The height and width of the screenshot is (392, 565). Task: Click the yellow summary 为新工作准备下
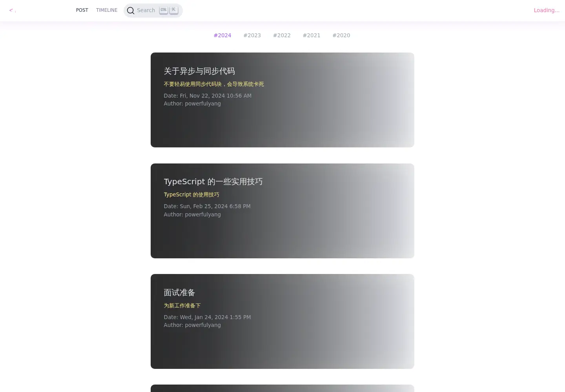click(182, 305)
